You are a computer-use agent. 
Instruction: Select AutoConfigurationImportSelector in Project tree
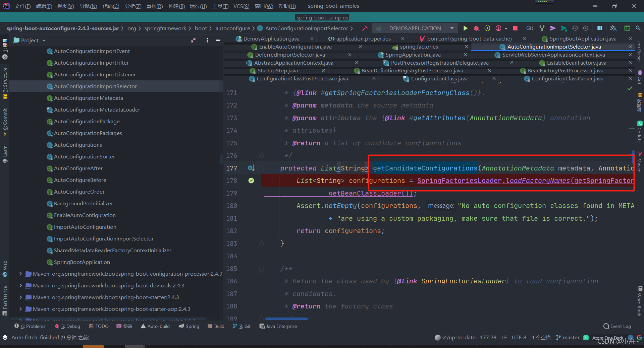point(95,86)
